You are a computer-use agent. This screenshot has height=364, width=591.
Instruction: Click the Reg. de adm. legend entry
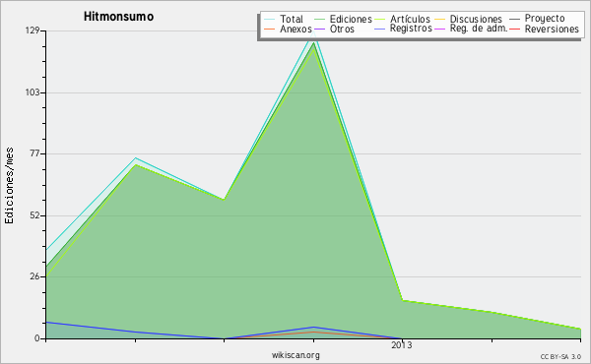pos(479,29)
